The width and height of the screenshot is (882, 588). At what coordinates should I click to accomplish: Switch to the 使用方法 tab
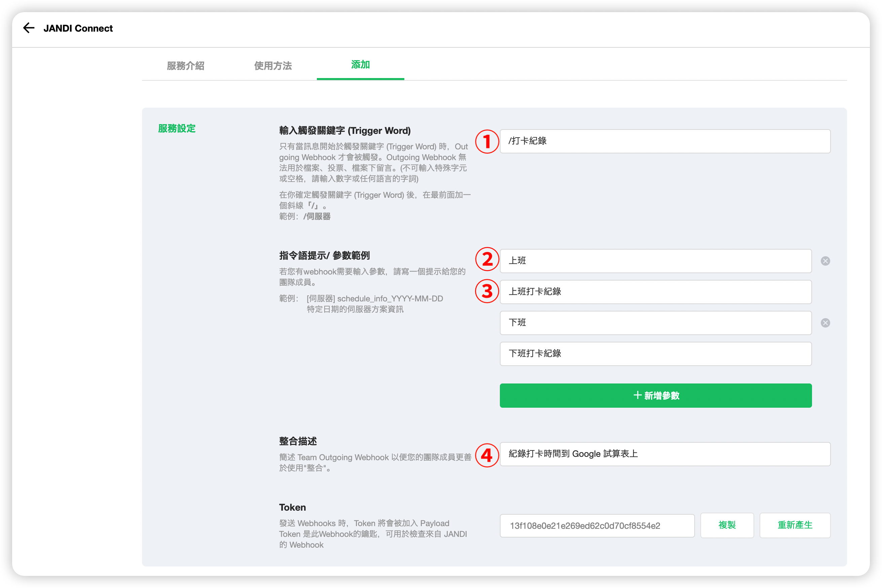[x=272, y=66]
